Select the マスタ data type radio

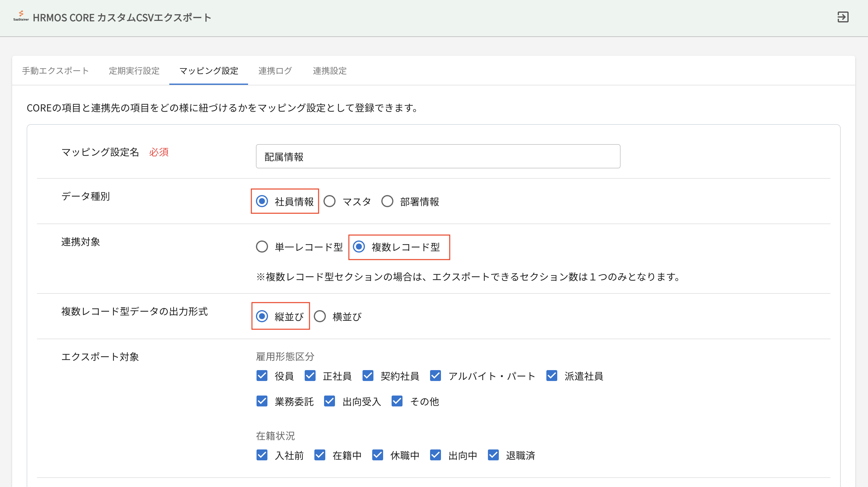(330, 201)
